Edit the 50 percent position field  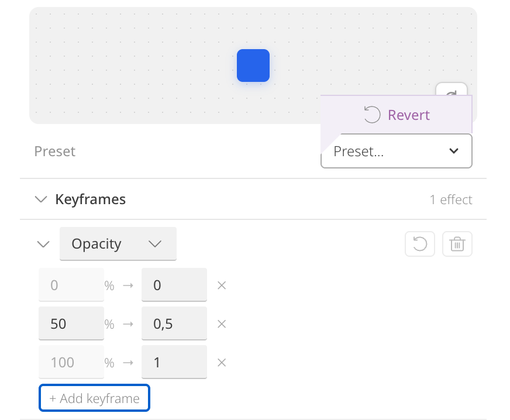[x=71, y=323]
